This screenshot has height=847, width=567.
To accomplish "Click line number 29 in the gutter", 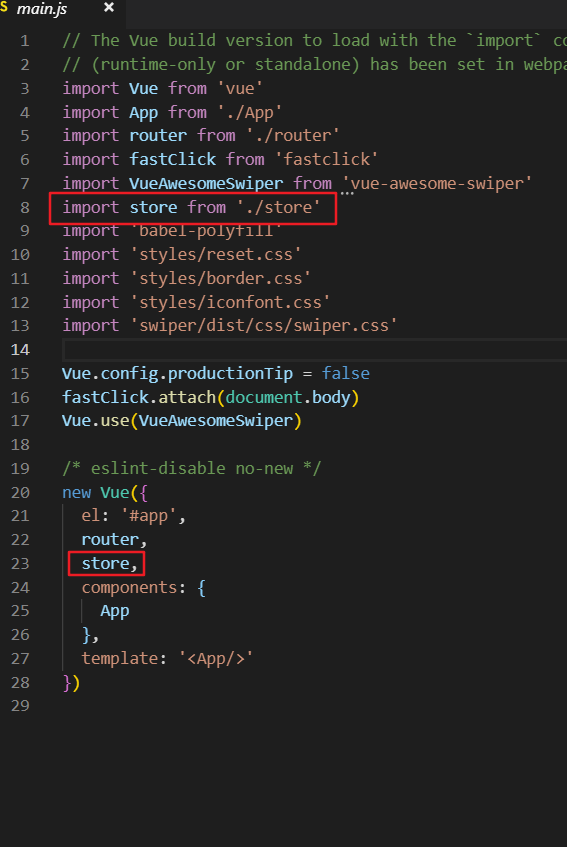I will (x=20, y=706).
